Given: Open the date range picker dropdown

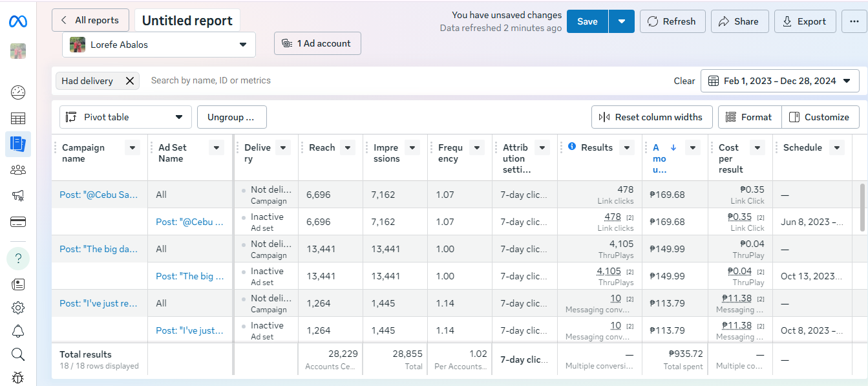Looking at the screenshot, I should coord(780,81).
